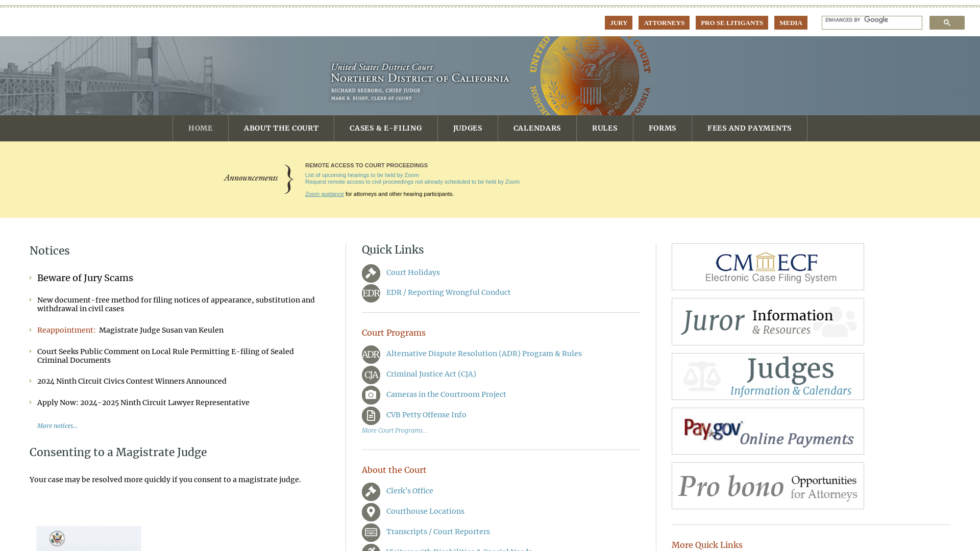Open 2024 Ninth Circuit Civics Contest notice
Viewport: 980px width, 551px height.
click(132, 381)
